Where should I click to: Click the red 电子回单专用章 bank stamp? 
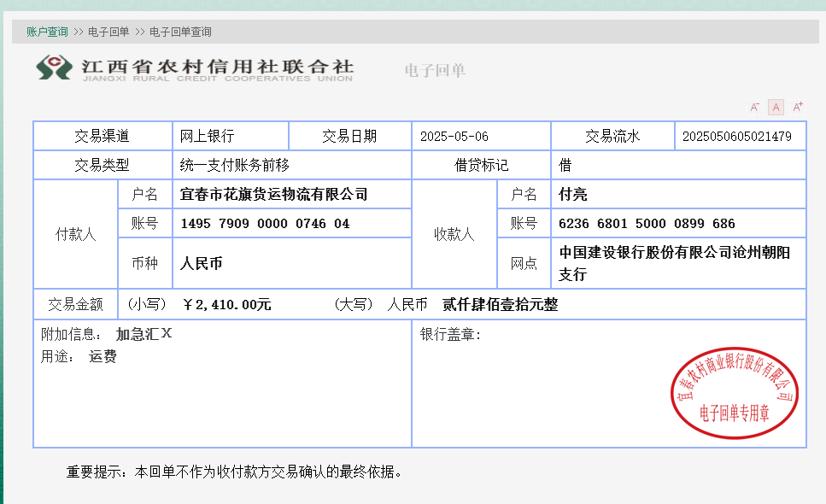(x=735, y=393)
